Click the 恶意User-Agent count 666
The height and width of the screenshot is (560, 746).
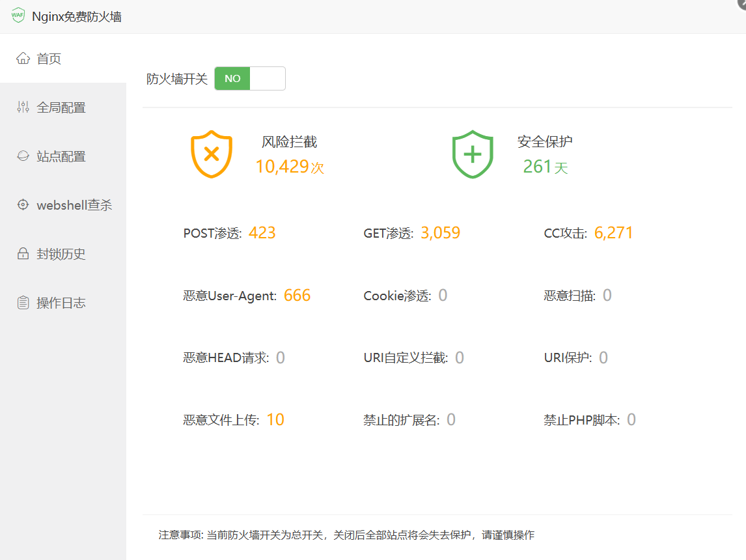click(x=297, y=296)
